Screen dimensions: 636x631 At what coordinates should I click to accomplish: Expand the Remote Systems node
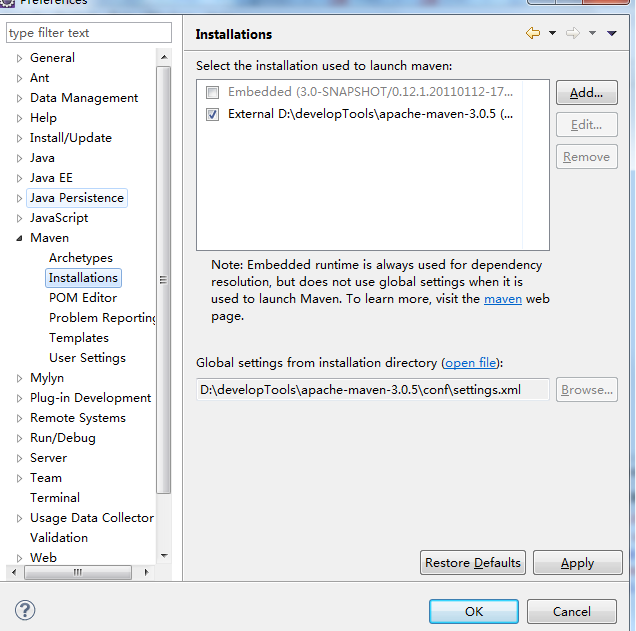coord(19,418)
